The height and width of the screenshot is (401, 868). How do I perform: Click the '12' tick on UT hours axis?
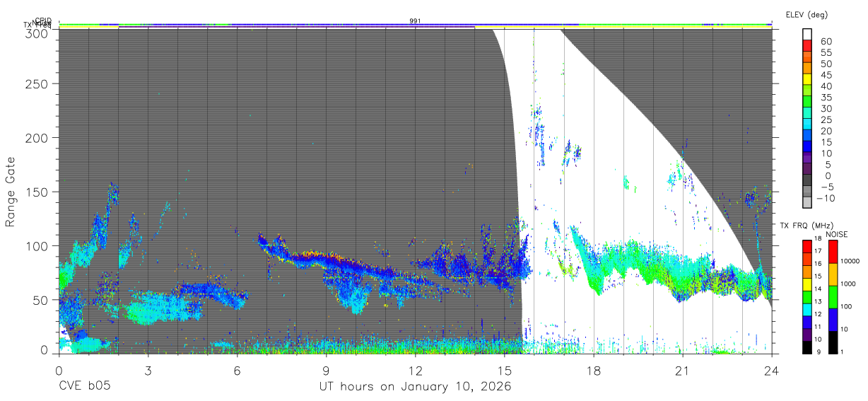tap(415, 370)
